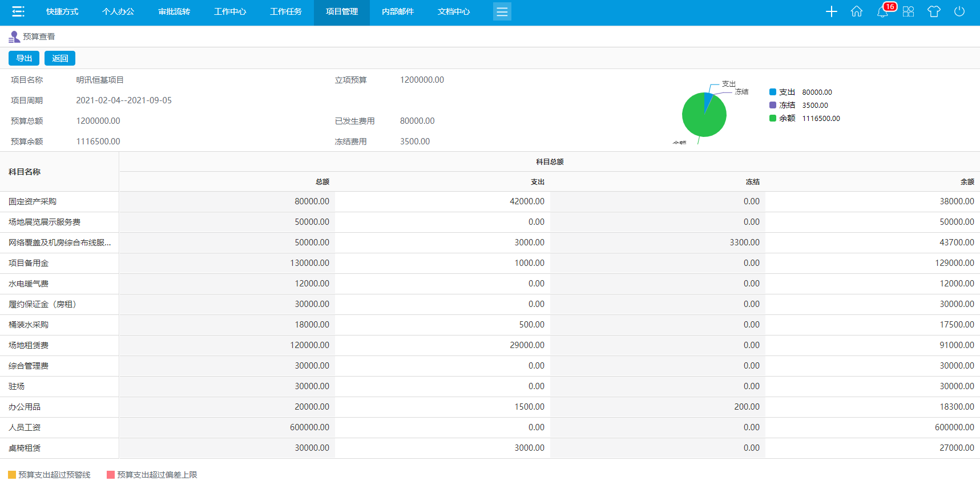Expand the more menus hamburger button
The image size is (980, 485).
pos(502,12)
